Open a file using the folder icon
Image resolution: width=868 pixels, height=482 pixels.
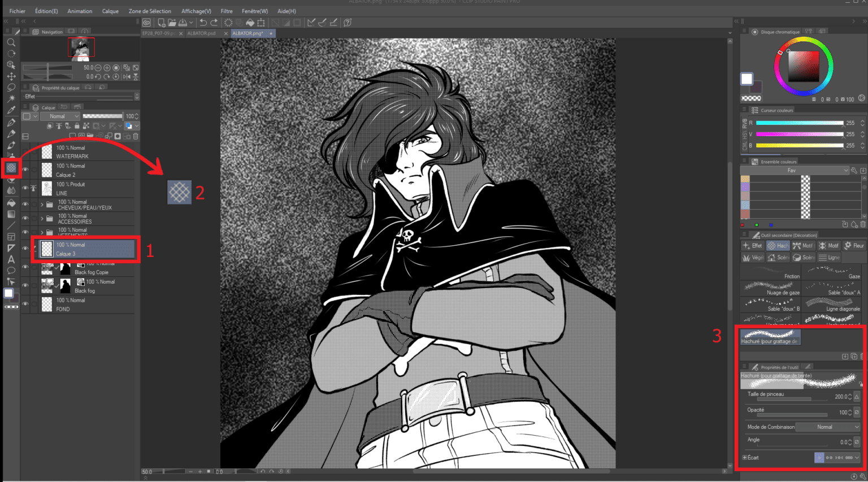pos(172,23)
